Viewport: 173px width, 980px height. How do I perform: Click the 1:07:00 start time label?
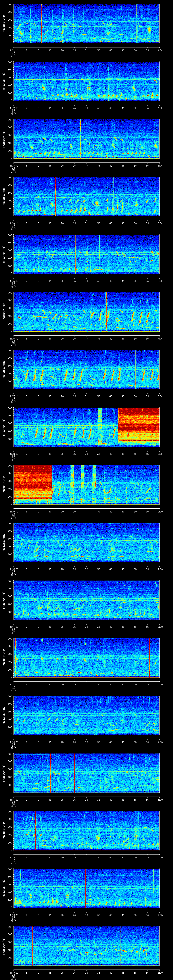14,396
